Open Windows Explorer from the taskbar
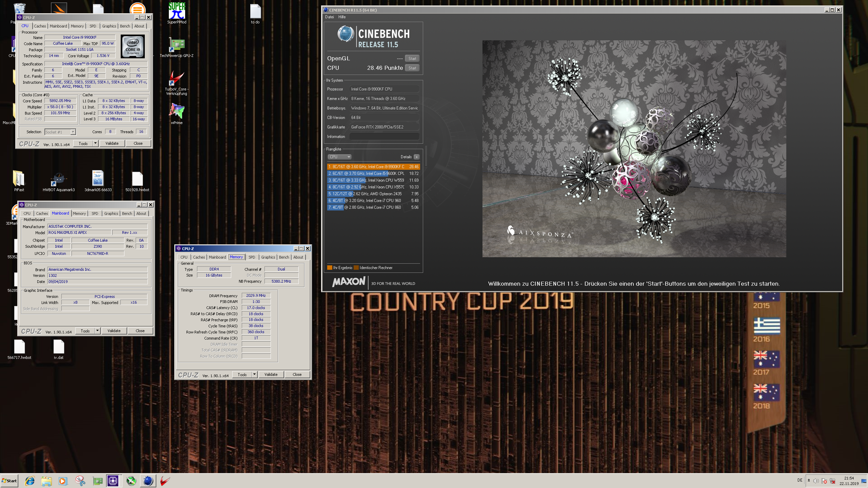Viewport: 868px width, 488px height. point(46,481)
